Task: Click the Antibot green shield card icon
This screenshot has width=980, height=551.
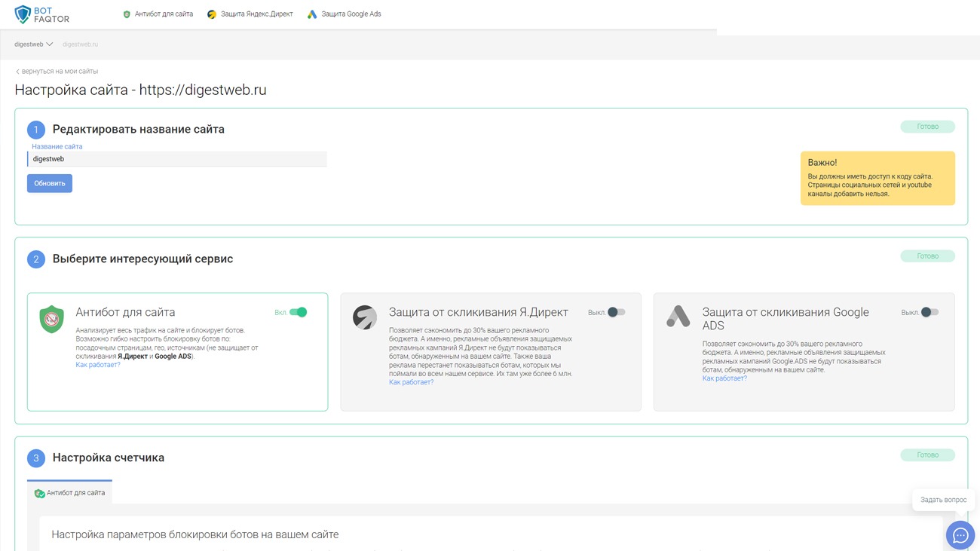Action: point(52,319)
